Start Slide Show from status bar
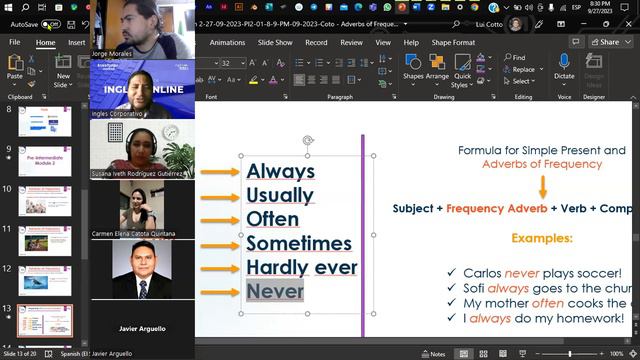Image resolution: width=640 pixels, height=360 pixels. [x=522, y=353]
